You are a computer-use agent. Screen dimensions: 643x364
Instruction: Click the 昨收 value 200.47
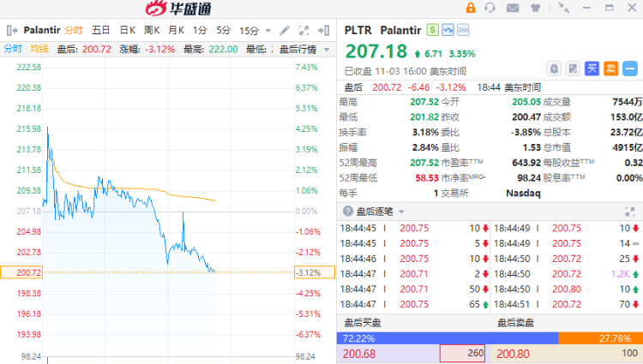(x=526, y=117)
